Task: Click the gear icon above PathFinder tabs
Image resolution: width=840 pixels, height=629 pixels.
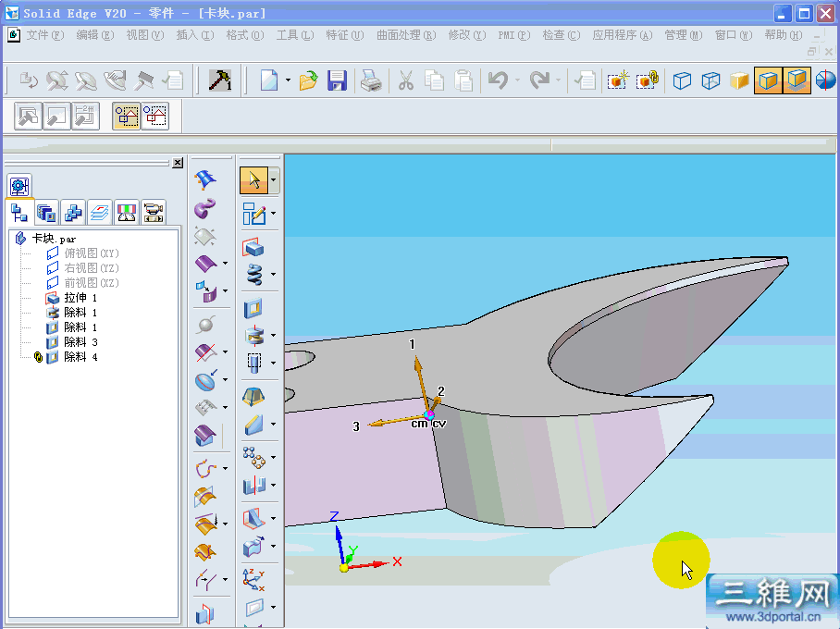Action: [19, 187]
